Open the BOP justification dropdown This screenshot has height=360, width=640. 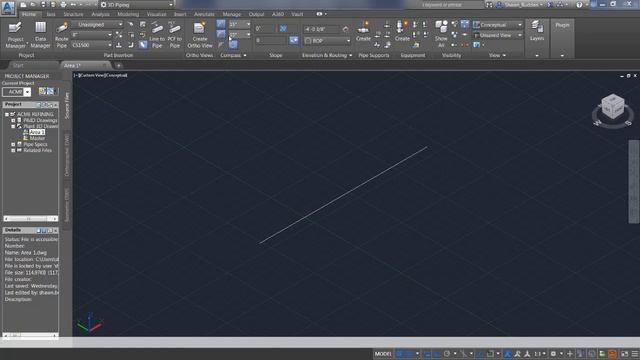click(327, 40)
